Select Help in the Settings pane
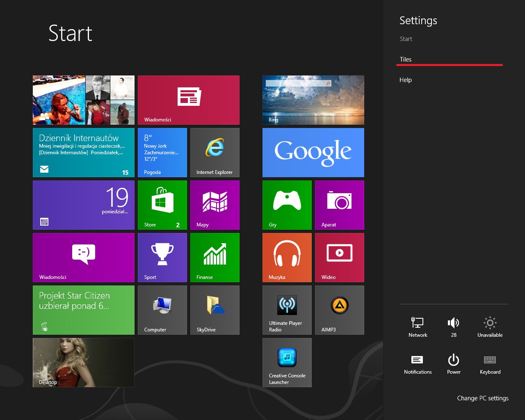 (406, 80)
